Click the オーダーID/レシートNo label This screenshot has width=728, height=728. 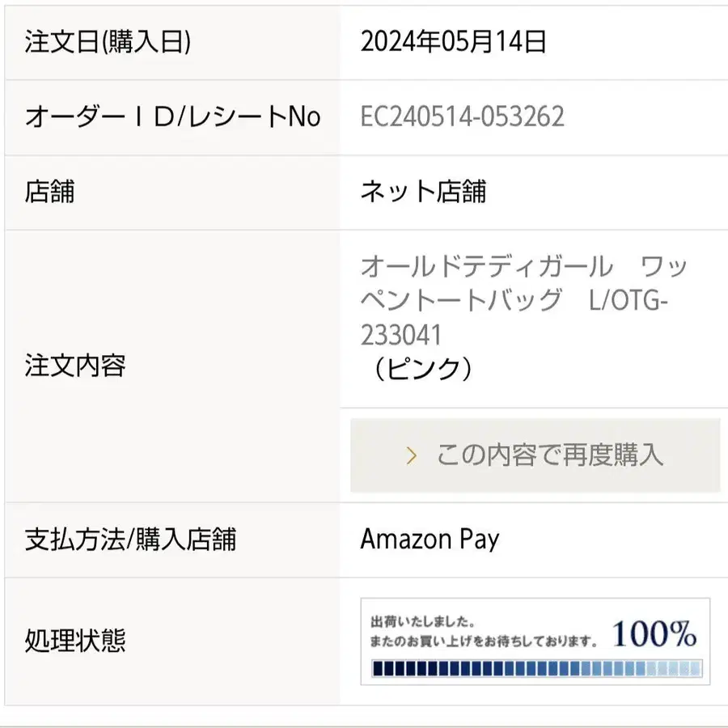[173, 116]
